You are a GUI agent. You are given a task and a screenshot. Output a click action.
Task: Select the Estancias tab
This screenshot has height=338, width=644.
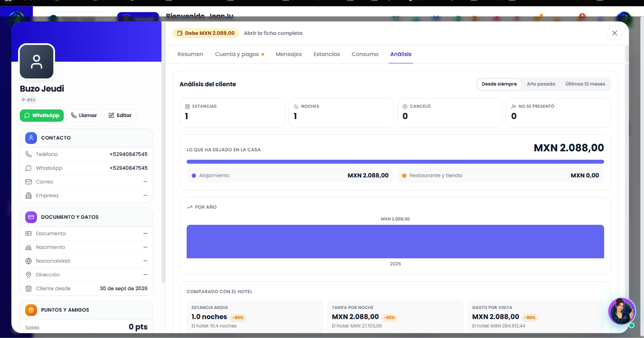tap(327, 54)
